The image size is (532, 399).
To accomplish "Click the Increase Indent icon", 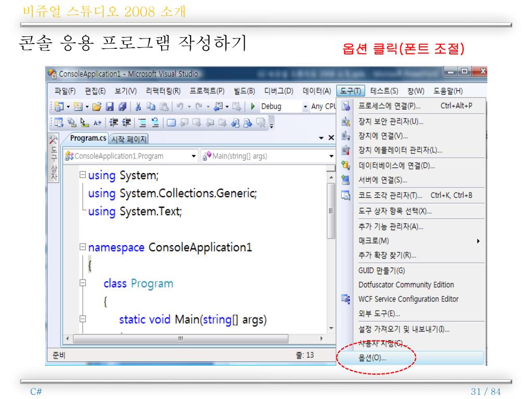I will point(127,122).
